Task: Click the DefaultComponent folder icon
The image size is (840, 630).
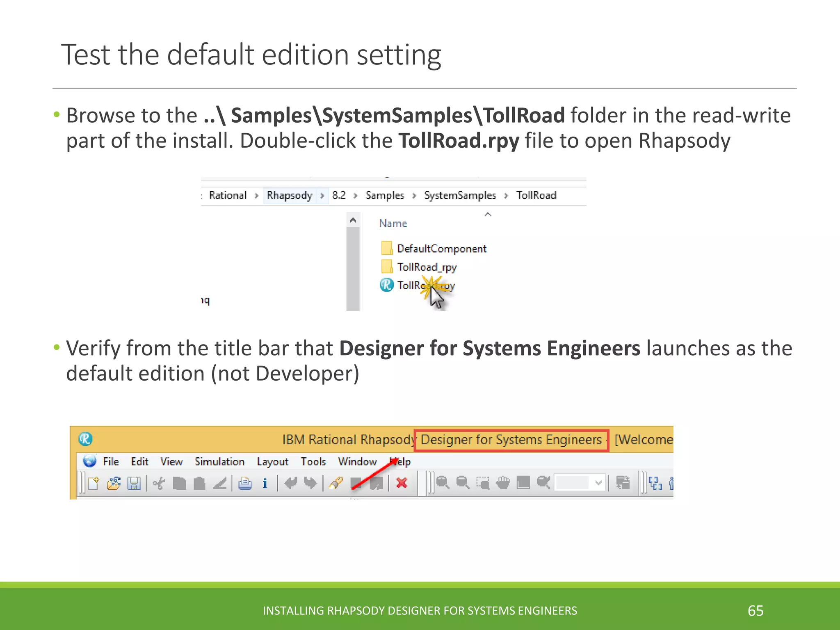Action: pos(386,248)
